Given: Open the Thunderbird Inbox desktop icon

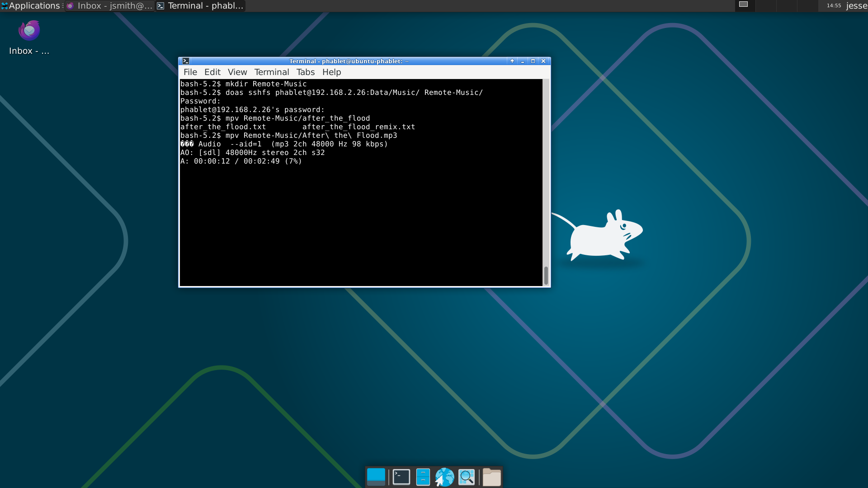Looking at the screenshot, I should click(29, 38).
